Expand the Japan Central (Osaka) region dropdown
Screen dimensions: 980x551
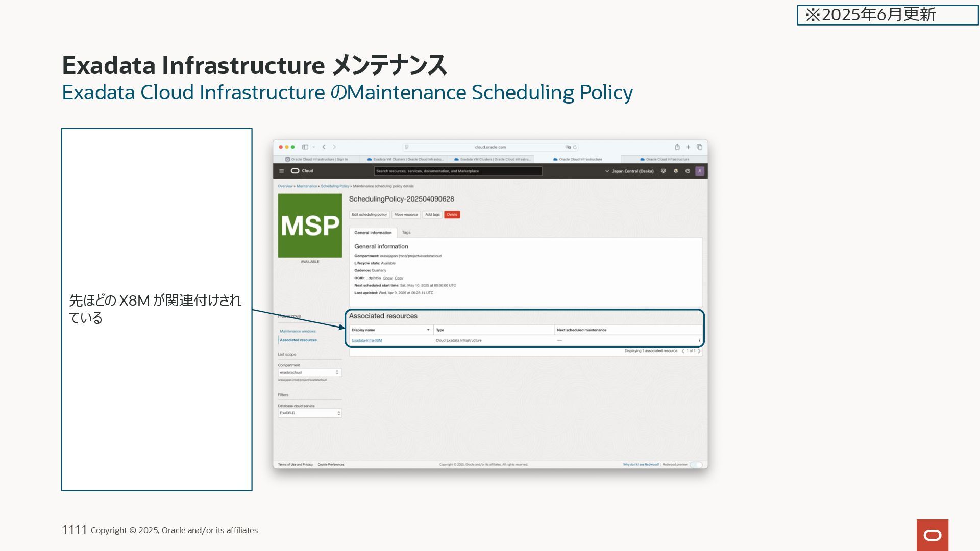point(629,171)
